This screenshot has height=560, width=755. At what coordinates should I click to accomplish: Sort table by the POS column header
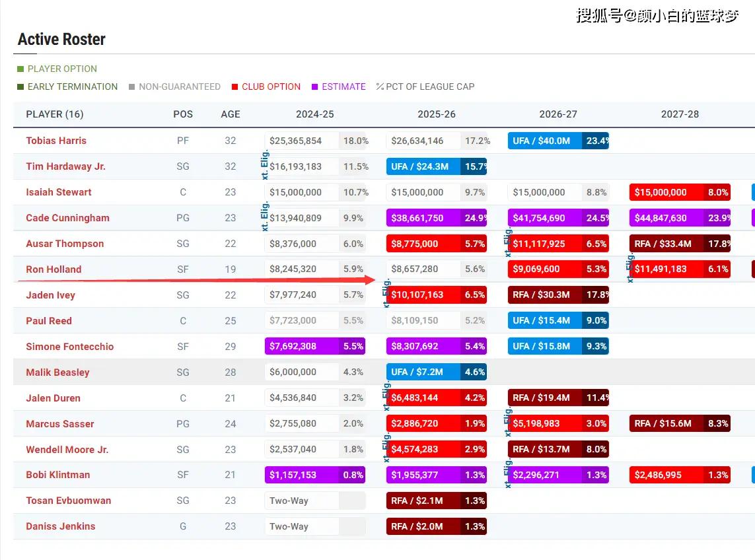pyautogui.click(x=183, y=114)
